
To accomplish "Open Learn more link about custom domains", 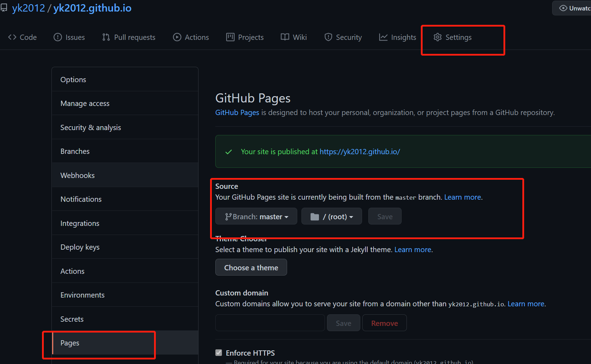I will (526, 304).
